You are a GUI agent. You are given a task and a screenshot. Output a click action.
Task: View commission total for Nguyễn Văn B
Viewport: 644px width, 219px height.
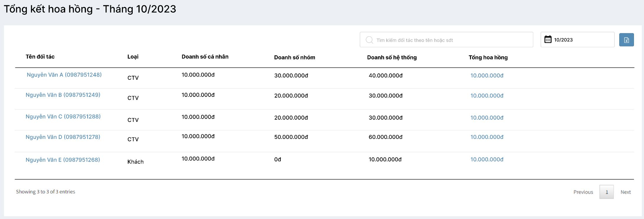click(487, 96)
